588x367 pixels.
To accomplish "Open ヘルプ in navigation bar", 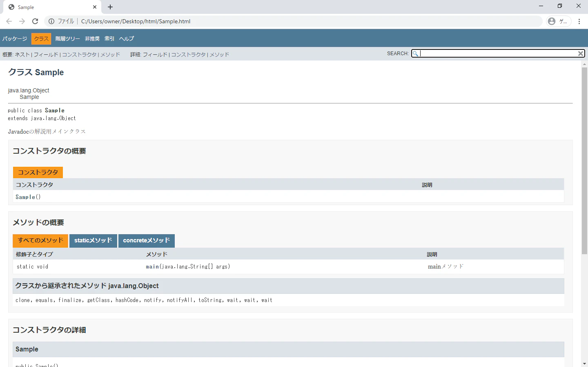I will (127, 39).
